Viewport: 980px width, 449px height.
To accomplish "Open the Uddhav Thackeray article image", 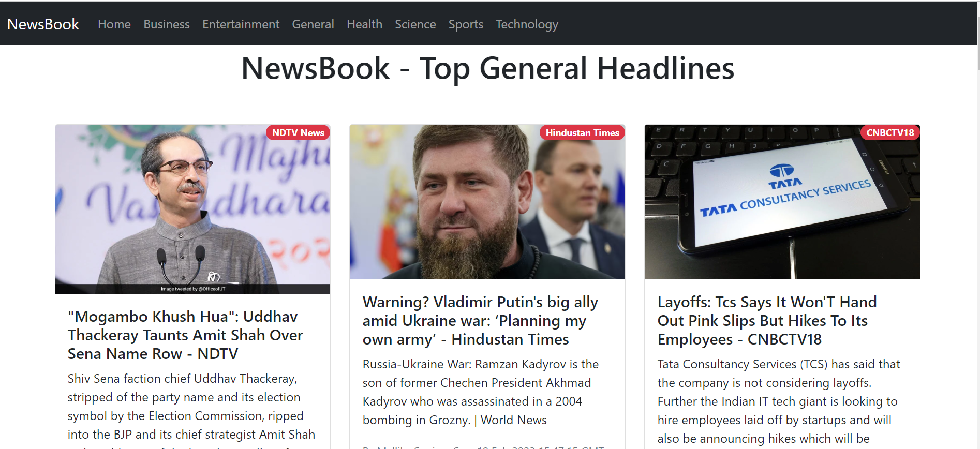I will pyautogui.click(x=192, y=209).
